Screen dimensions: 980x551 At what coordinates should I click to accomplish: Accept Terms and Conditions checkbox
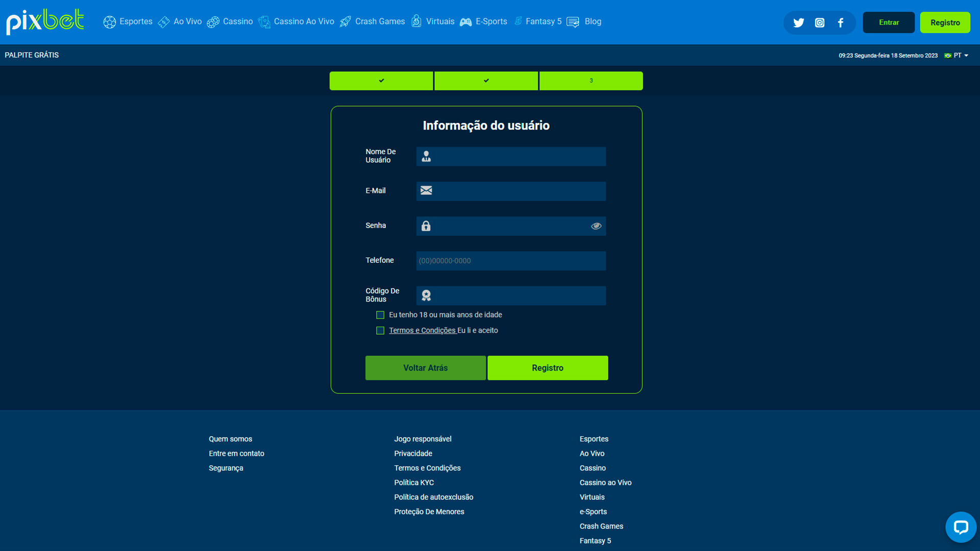pyautogui.click(x=380, y=331)
